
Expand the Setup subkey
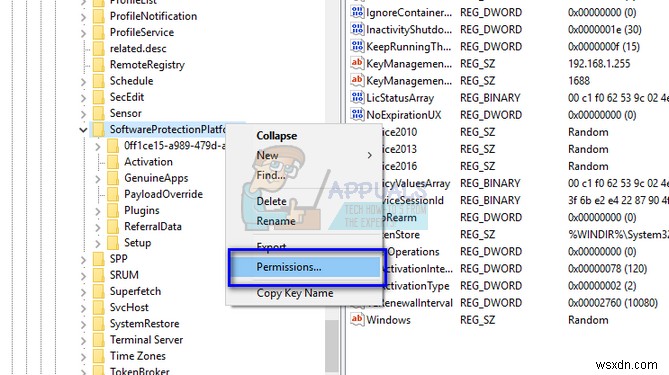pyautogui.click(x=98, y=244)
